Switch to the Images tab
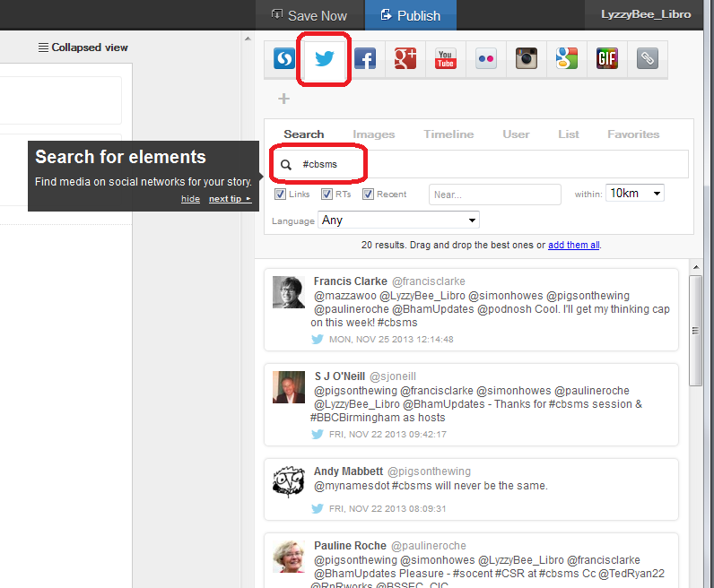The image size is (714, 588). point(373,134)
